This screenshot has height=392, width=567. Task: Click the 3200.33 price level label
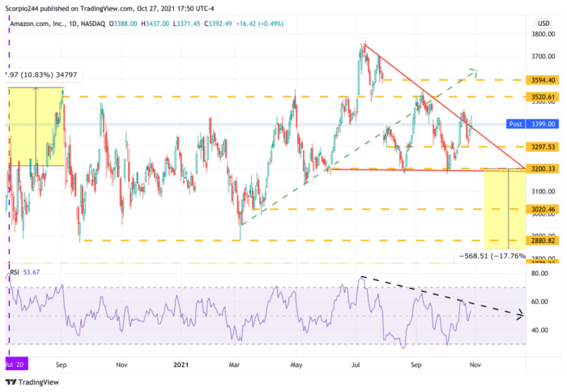coord(539,168)
